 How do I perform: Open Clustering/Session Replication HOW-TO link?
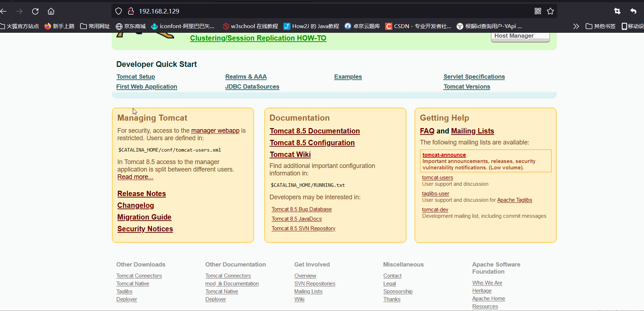tap(258, 38)
